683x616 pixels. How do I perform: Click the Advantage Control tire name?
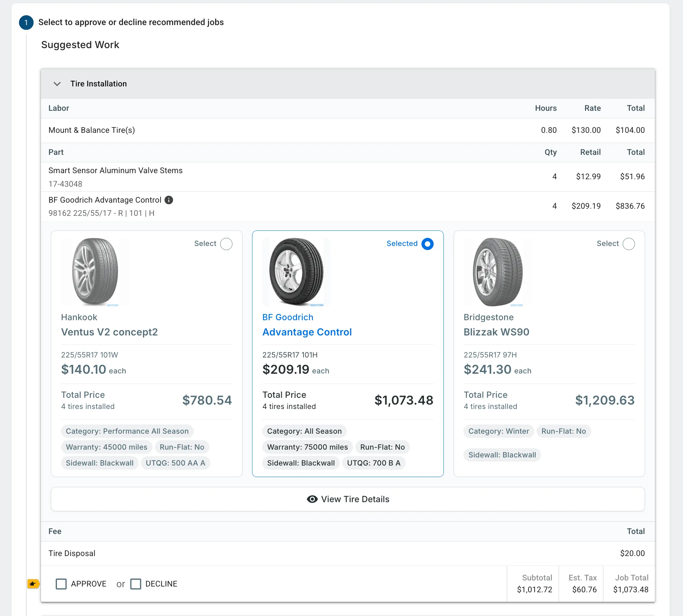[x=307, y=332]
